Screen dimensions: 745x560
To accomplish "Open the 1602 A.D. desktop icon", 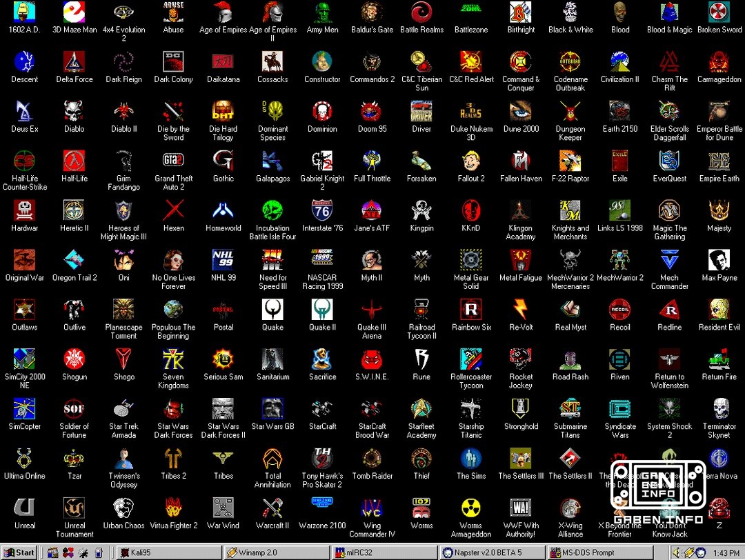I will (25, 12).
